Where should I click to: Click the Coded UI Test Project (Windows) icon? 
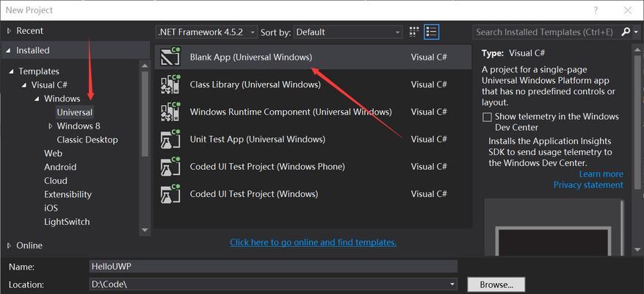(170, 193)
